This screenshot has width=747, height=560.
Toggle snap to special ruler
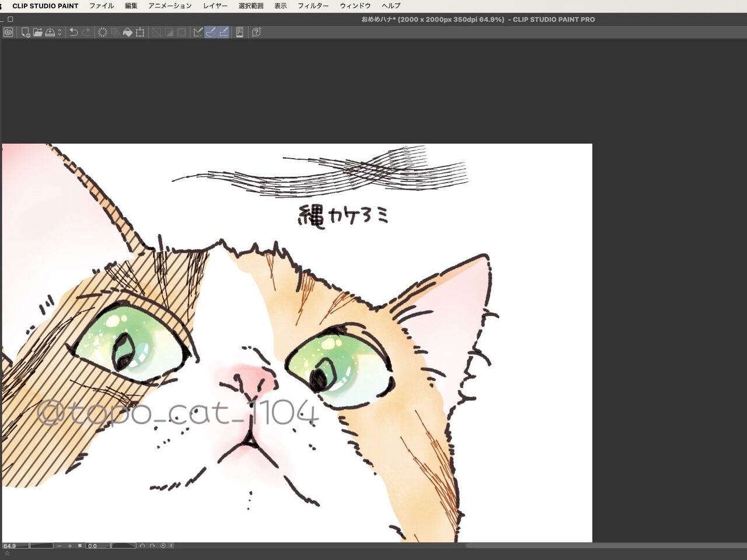tap(211, 32)
